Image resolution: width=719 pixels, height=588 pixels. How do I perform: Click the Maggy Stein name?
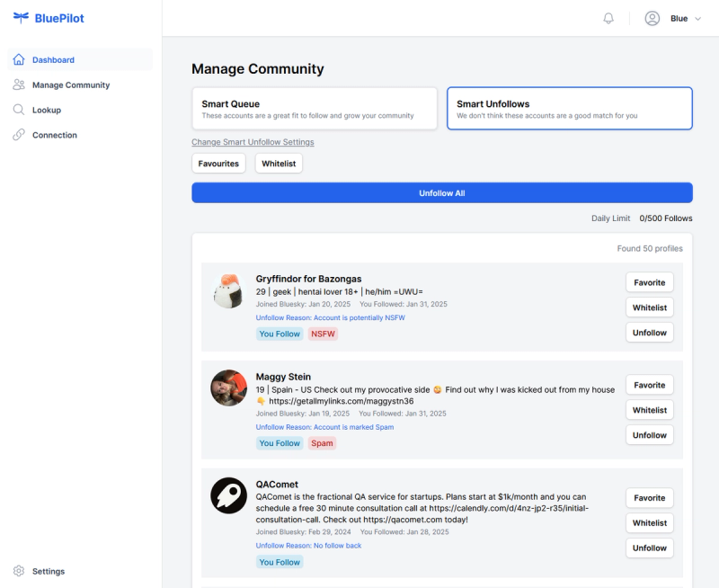coord(283,377)
